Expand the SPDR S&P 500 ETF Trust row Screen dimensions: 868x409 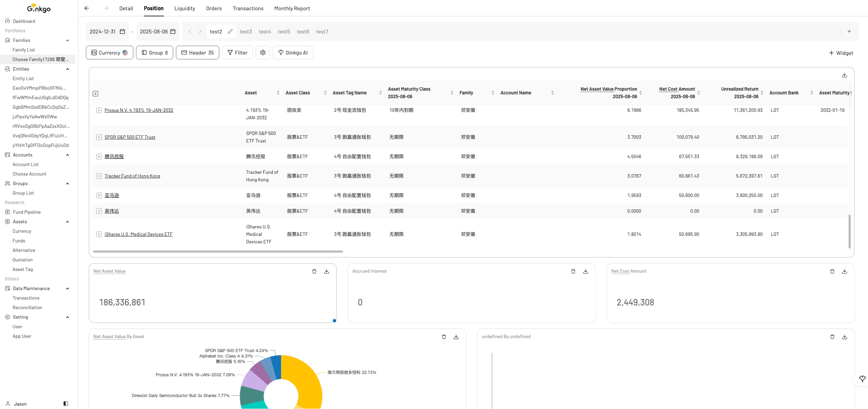(x=99, y=137)
